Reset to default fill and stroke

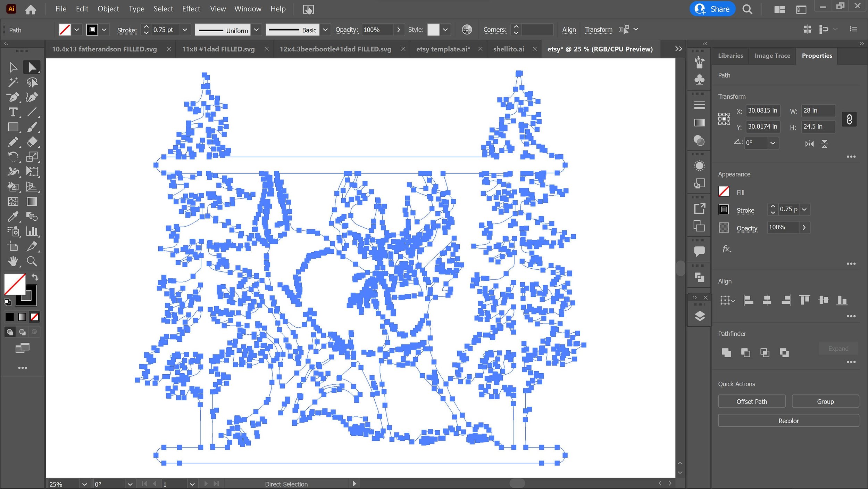click(x=7, y=302)
